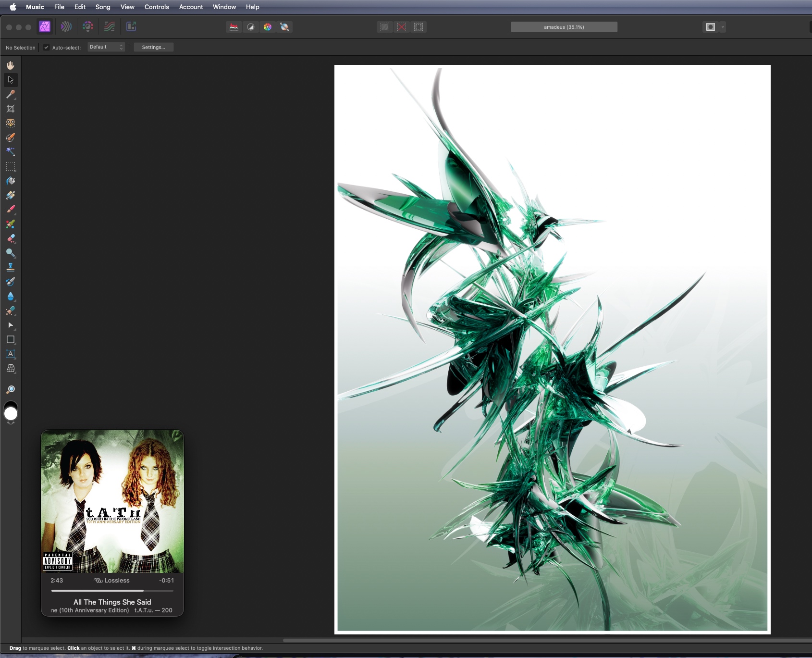Click the Settings... button
Screen dimensions: 812x658
point(153,47)
